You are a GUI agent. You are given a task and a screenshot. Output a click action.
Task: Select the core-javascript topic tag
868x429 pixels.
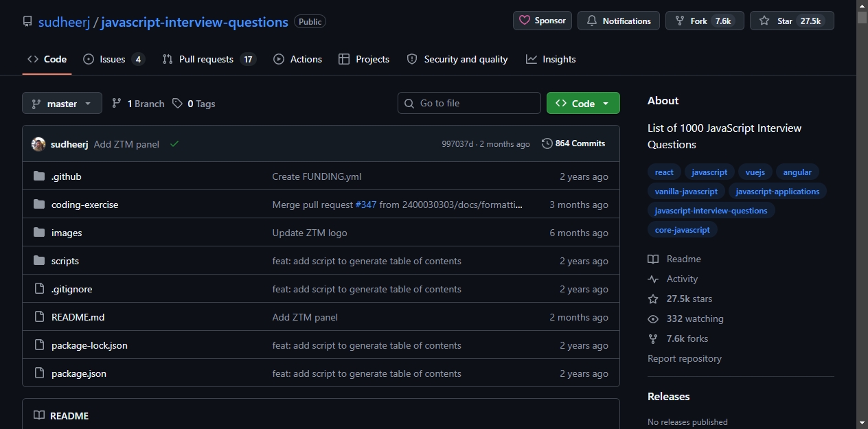[683, 230]
